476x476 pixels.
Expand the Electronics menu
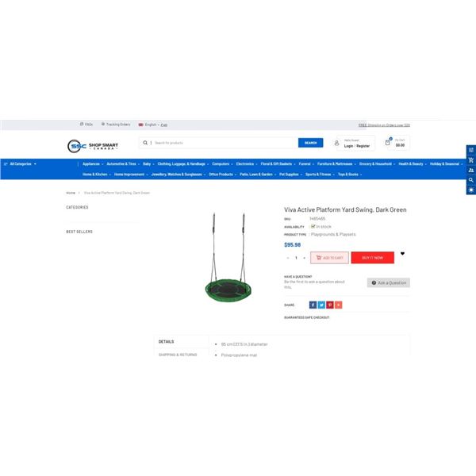[x=247, y=164]
